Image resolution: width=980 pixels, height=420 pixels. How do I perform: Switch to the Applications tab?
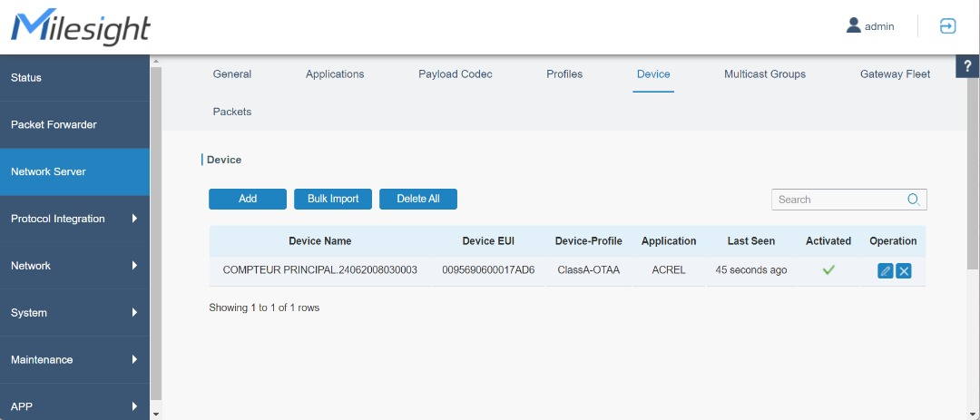(335, 74)
